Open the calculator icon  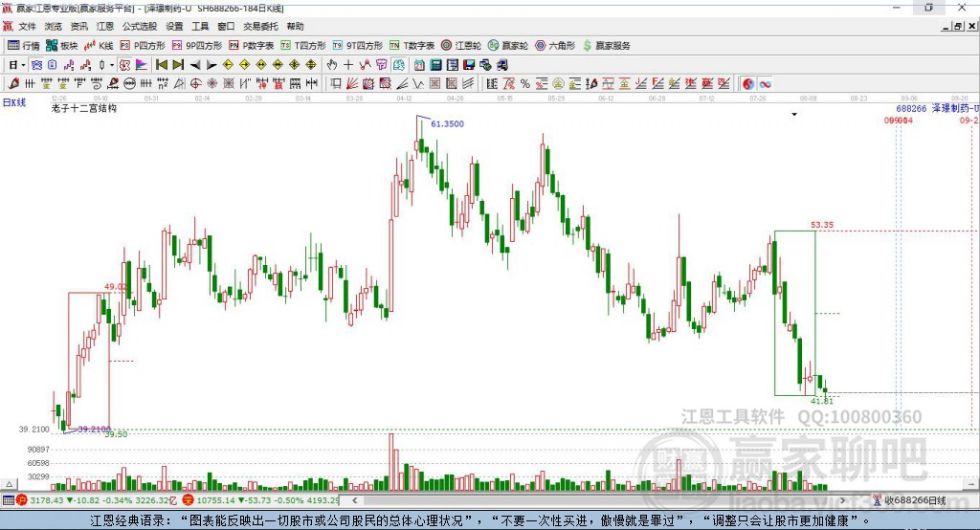[435, 65]
